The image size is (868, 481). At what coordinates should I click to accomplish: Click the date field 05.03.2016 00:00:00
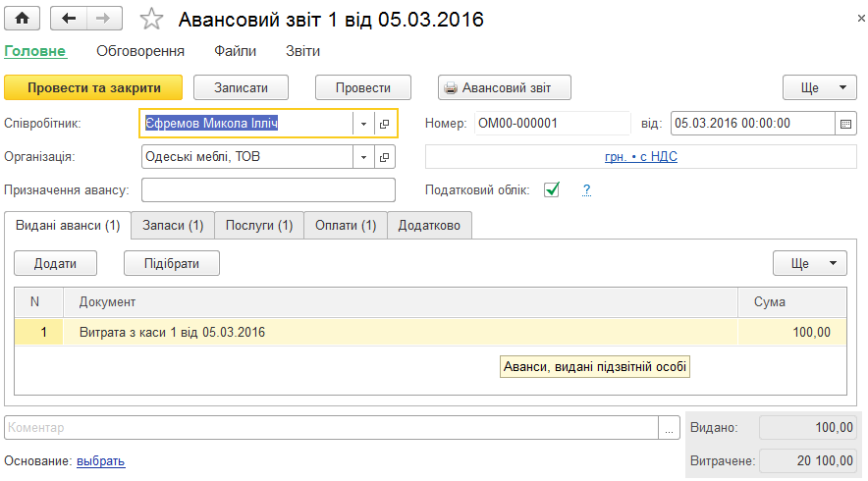click(x=753, y=124)
